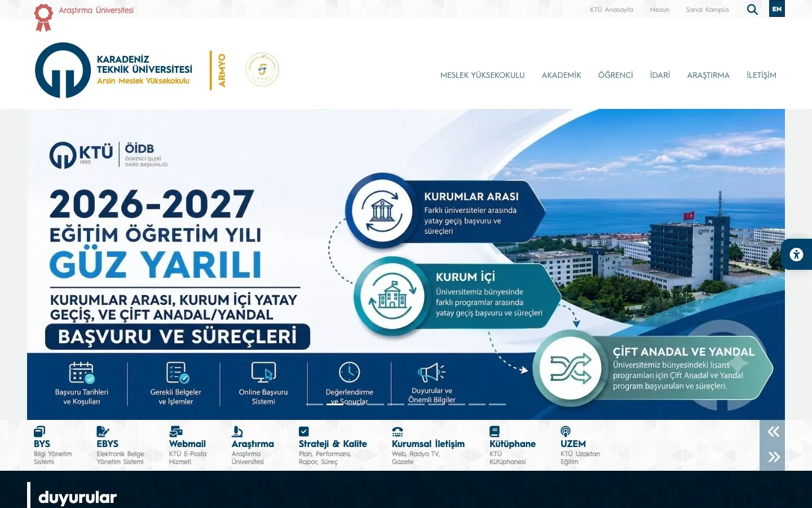
Task: Click the Kurumlar Arası institution icon
Action: 383,211
